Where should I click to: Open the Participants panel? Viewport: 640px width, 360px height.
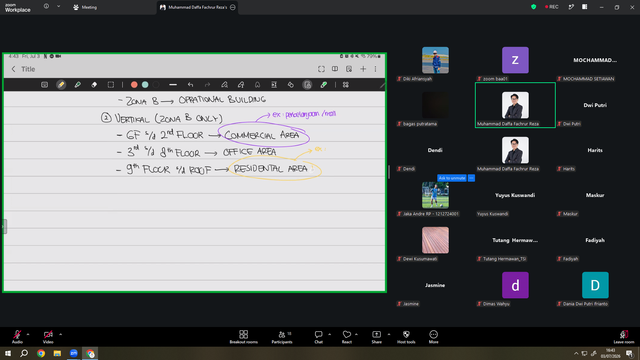tap(282, 337)
